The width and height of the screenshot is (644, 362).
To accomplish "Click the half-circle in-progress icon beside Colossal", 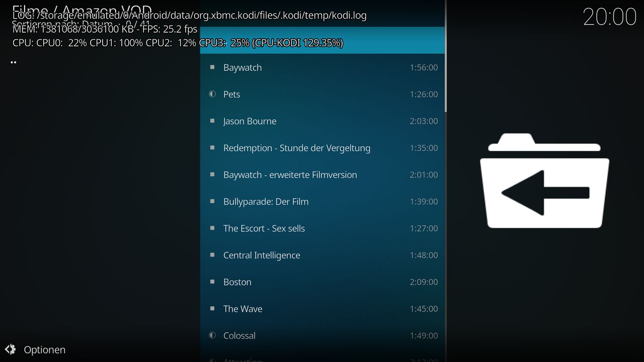I will coord(212,335).
